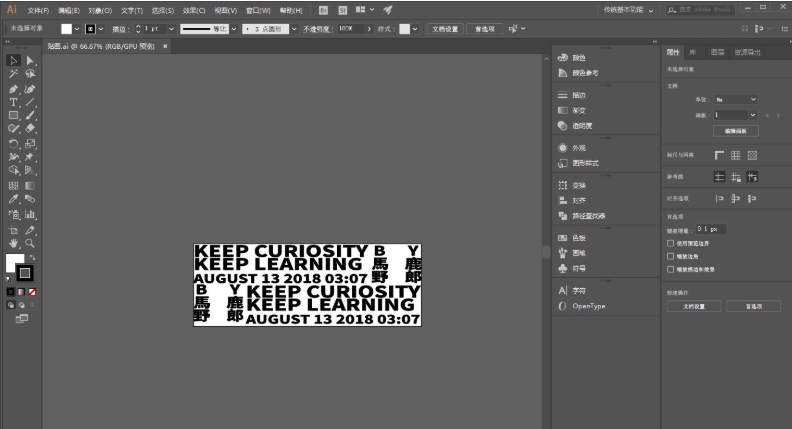Open the units (单位) dropdown
Viewport: 792px width, 429px height.
coord(735,100)
